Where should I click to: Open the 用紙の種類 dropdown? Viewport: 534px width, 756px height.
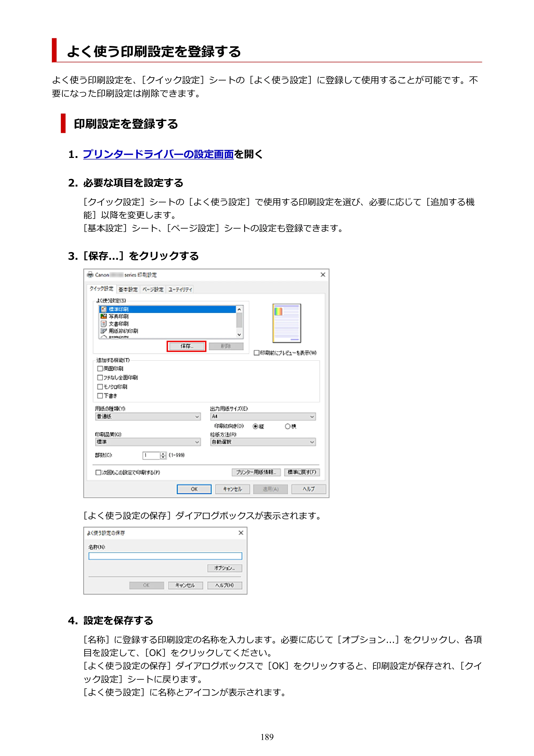point(148,417)
